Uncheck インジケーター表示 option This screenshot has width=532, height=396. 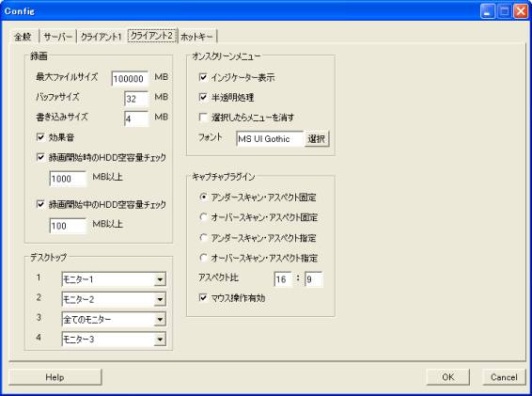203,77
